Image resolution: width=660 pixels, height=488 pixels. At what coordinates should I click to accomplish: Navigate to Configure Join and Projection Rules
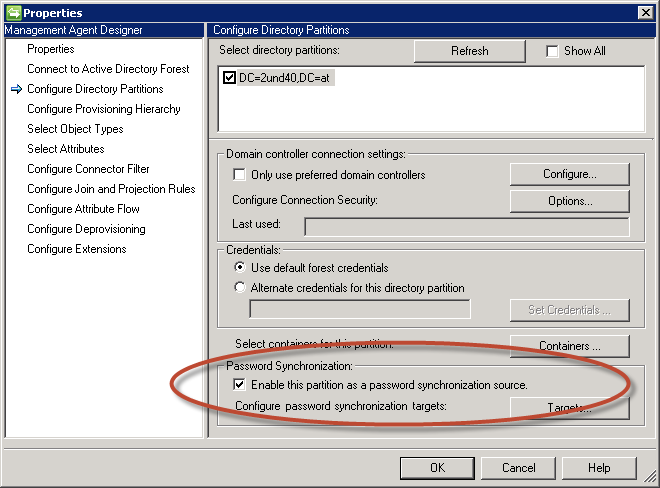point(111,189)
